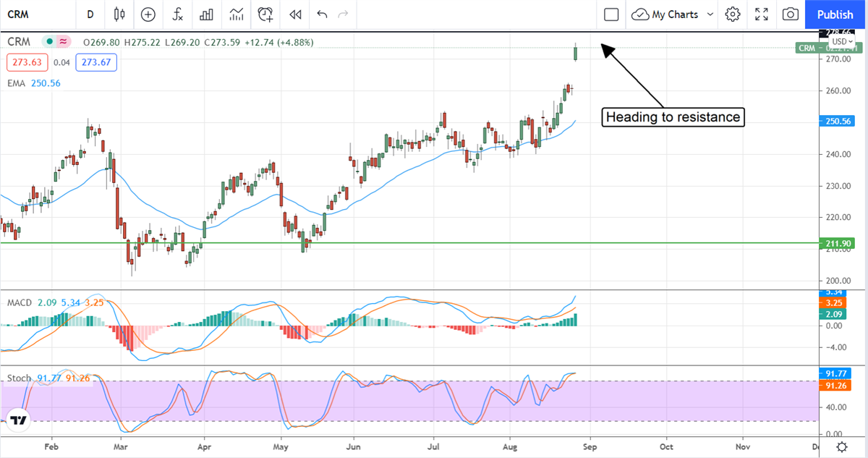Expand the My Charts dropdown arrow
The width and height of the screenshot is (868, 458).
(x=710, y=14)
